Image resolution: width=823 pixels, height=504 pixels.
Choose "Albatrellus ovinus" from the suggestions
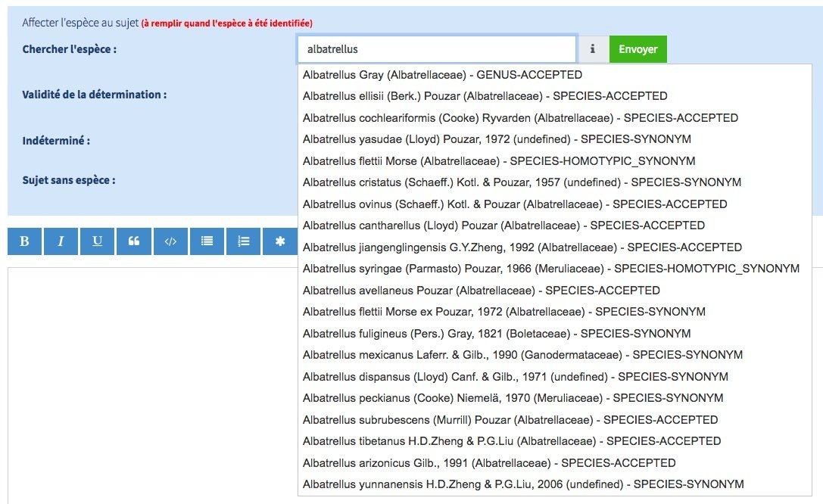click(x=515, y=204)
